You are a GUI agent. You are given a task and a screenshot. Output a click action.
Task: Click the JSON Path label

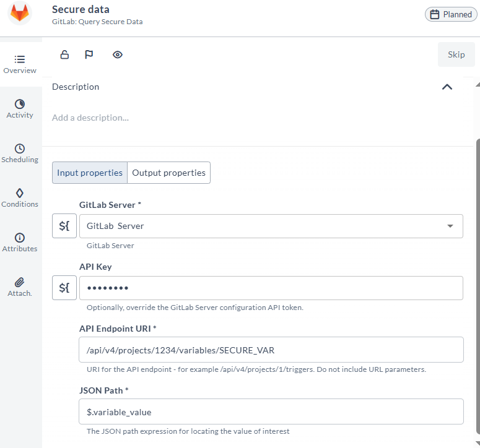[x=104, y=390]
